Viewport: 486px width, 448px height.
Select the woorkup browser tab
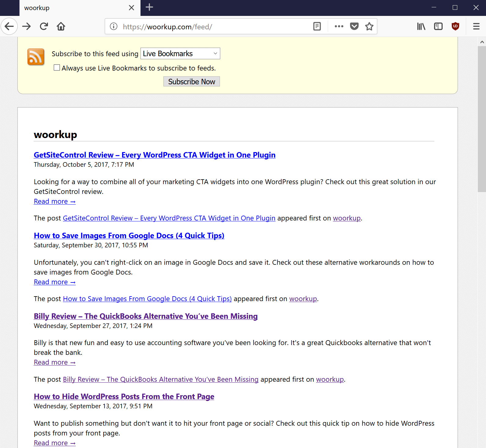[x=80, y=8]
